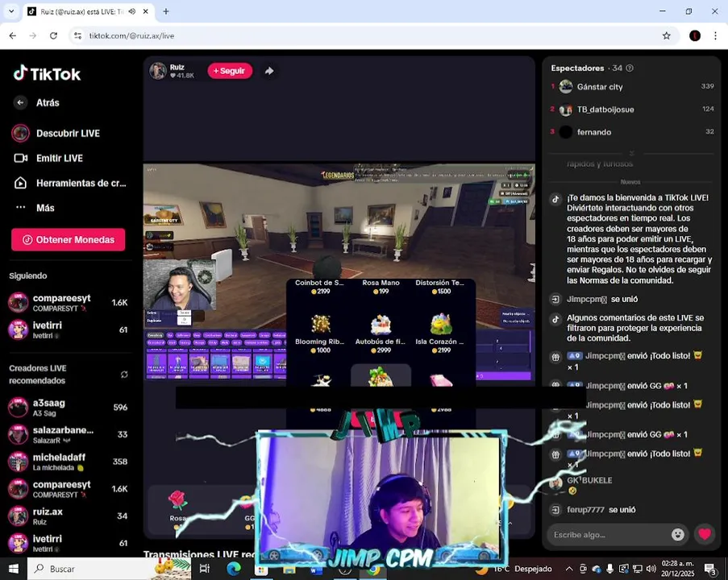This screenshot has height=580, width=728.
Task: Open recommended creator micheladaff
Action: tap(69, 462)
